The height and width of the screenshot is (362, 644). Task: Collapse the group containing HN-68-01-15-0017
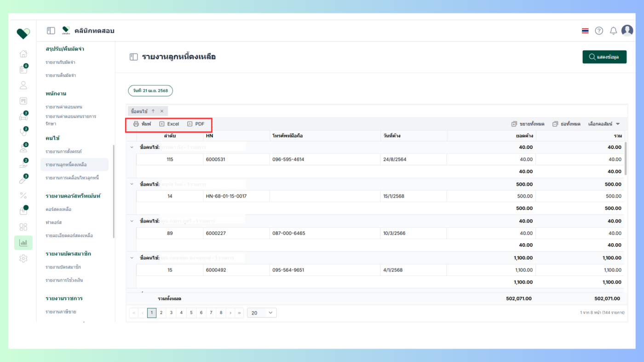click(132, 184)
